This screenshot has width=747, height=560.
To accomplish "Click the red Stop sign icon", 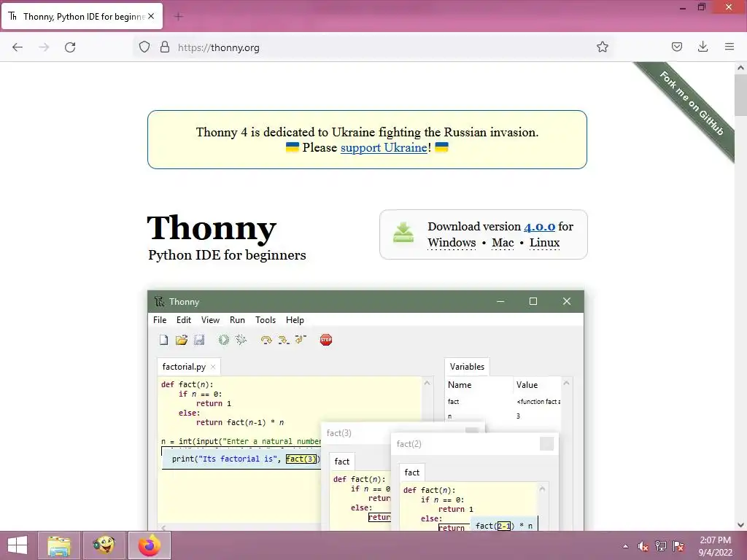I will (x=326, y=340).
